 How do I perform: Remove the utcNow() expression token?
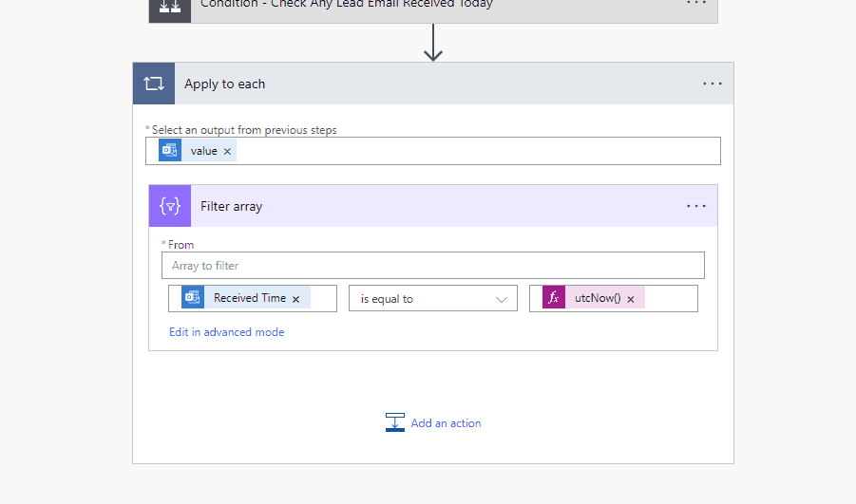coord(631,299)
